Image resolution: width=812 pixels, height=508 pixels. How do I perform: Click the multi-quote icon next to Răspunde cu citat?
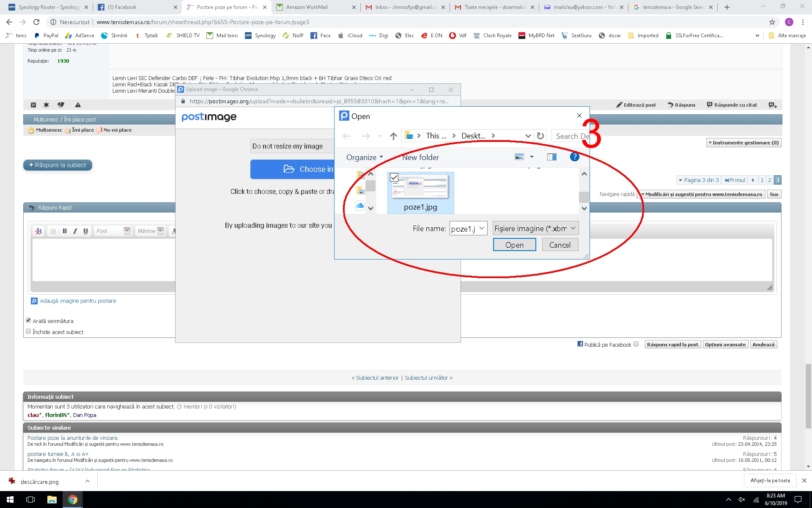tap(773, 105)
